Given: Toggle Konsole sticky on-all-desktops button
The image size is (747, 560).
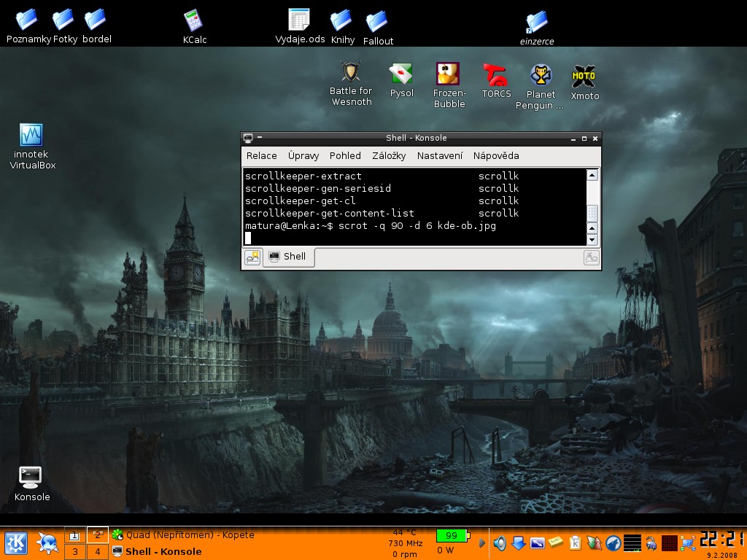Looking at the screenshot, I should (x=260, y=138).
